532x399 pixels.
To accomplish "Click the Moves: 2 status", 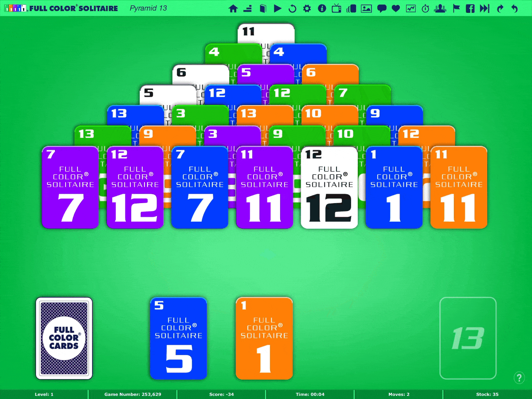I will tap(399, 394).
